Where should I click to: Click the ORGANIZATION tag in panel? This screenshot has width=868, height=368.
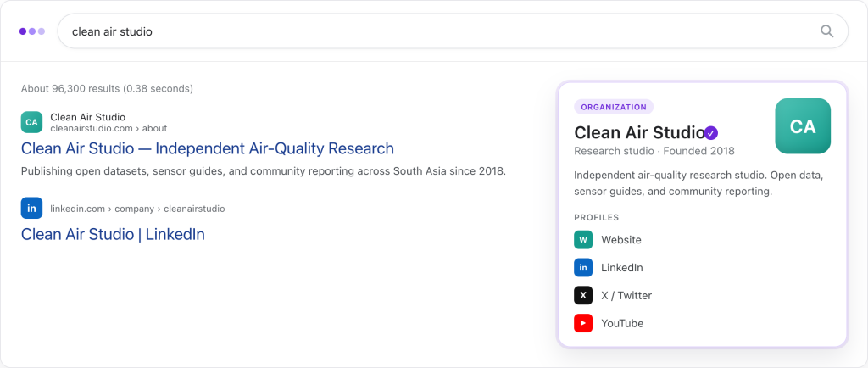point(614,107)
